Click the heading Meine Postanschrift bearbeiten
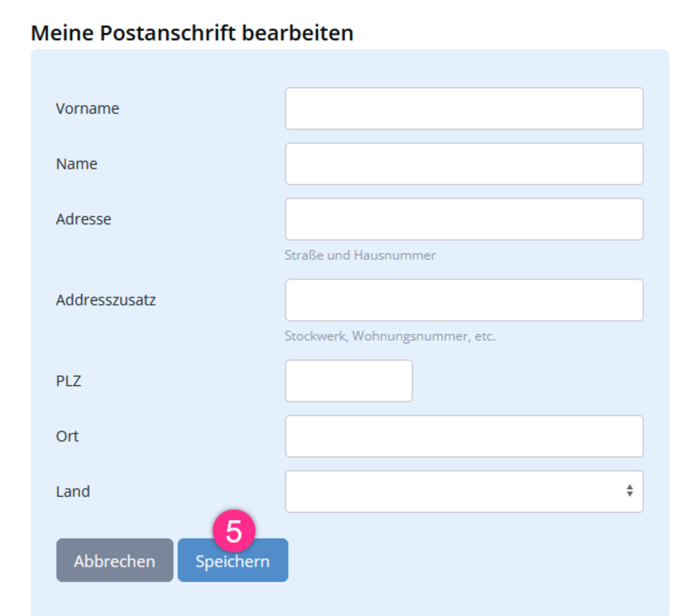Screen dimensions: 698x616 (x=192, y=33)
